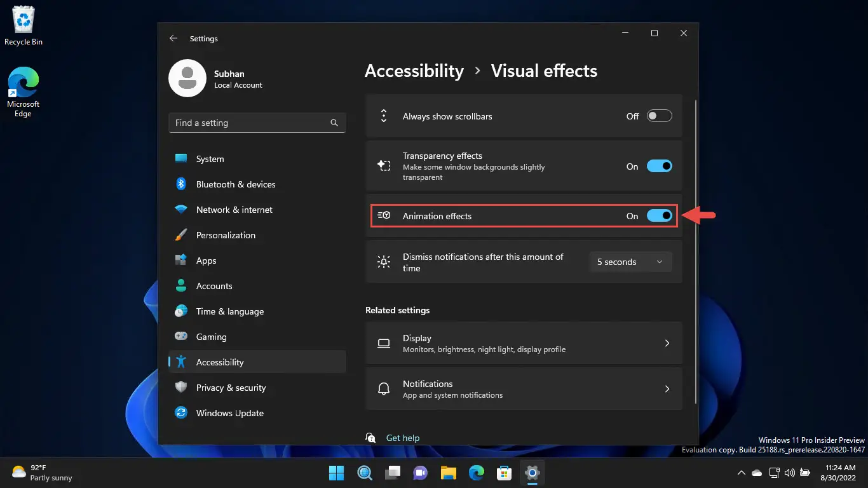The image size is (868, 488).
Task: Open Chat app on taskbar
Action: coord(421,473)
